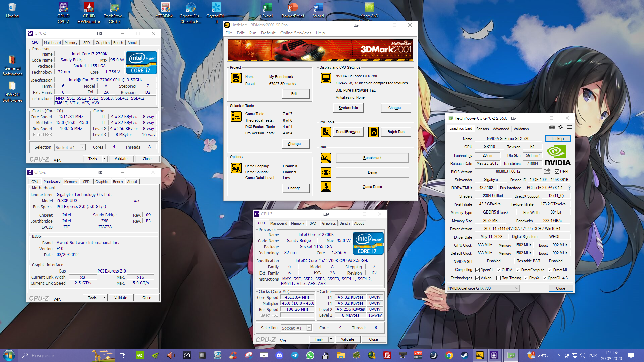Click taskbar clock showing 20.09.2023

click(611, 355)
